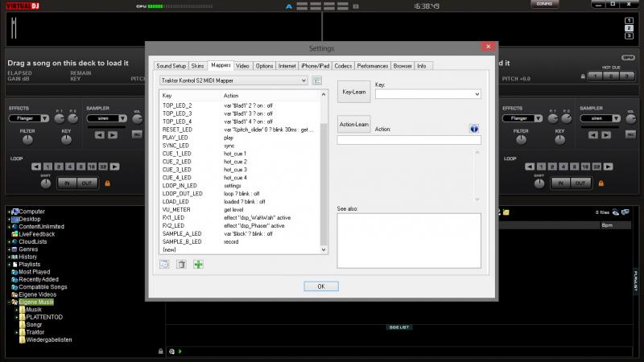
Task: Click right deck sampler previous arrow
Action: (x=593, y=134)
